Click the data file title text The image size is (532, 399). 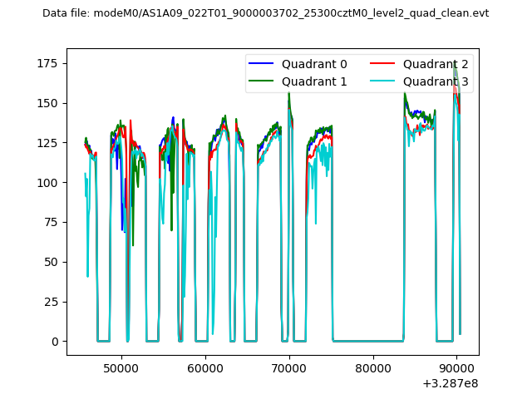[x=265, y=13]
